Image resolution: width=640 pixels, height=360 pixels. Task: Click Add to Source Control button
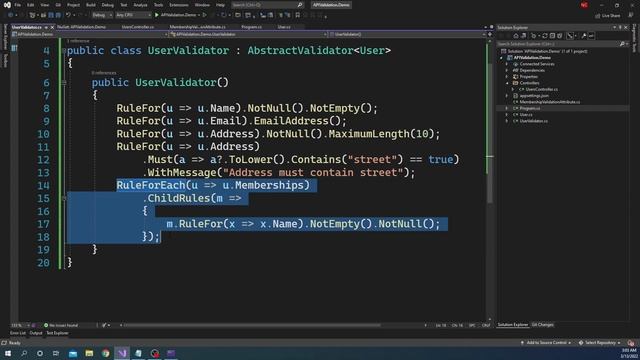[546, 343]
